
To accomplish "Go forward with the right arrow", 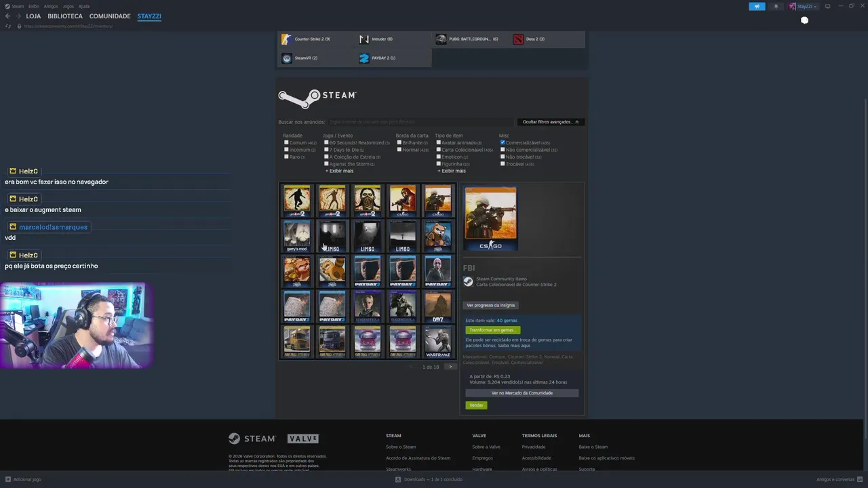I will (x=18, y=16).
